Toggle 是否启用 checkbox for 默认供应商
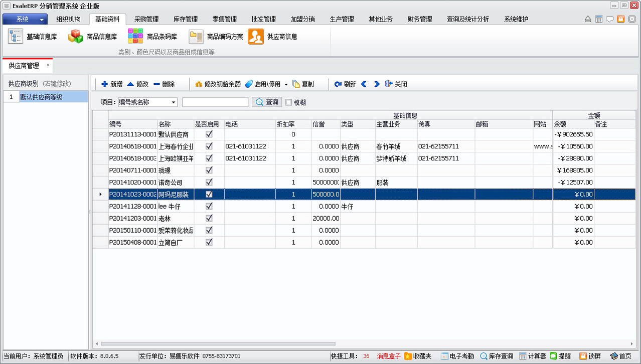Image resolution: width=641 pixels, height=364 pixels. [x=209, y=134]
